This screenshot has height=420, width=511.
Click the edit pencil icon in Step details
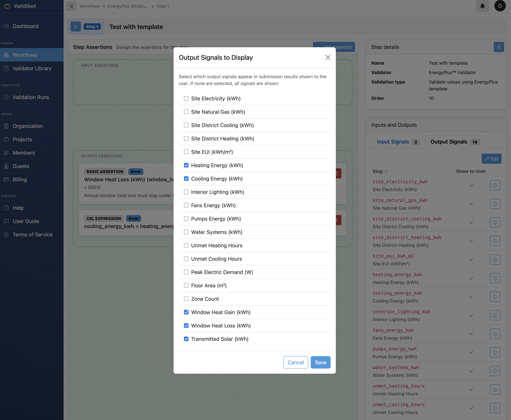click(499, 47)
